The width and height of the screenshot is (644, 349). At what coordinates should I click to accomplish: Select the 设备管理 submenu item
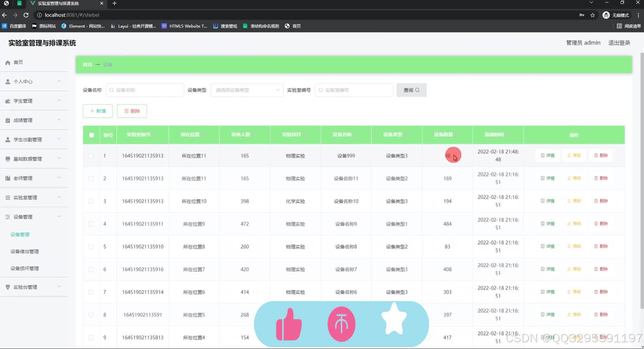click(x=20, y=235)
